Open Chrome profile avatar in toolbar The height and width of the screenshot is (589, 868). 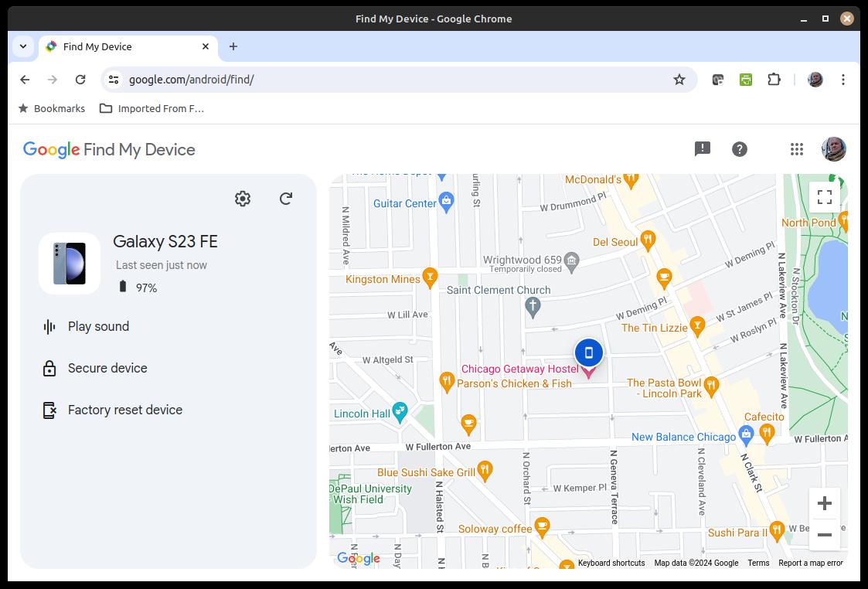click(x=815, y=80)
